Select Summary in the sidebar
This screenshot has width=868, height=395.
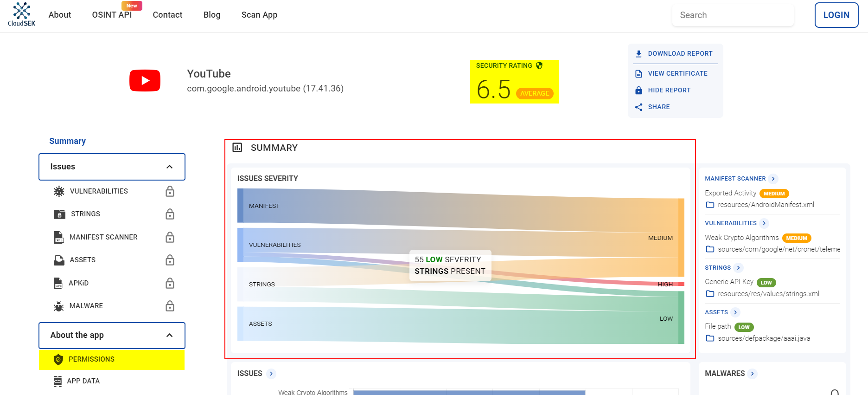(68, 141)
